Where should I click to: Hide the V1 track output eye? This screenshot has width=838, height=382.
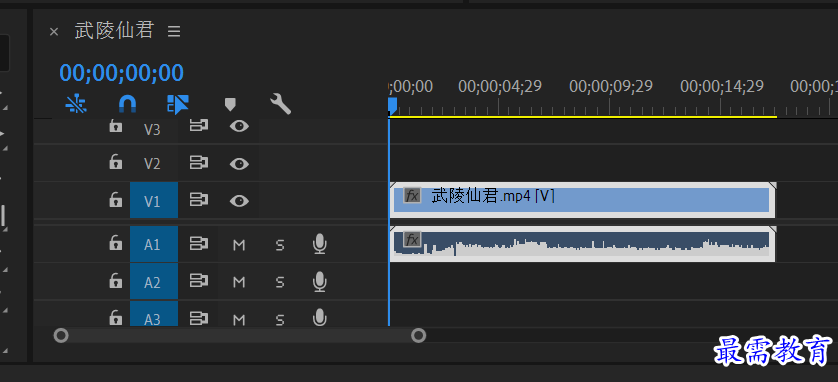[x=239, y=201]
